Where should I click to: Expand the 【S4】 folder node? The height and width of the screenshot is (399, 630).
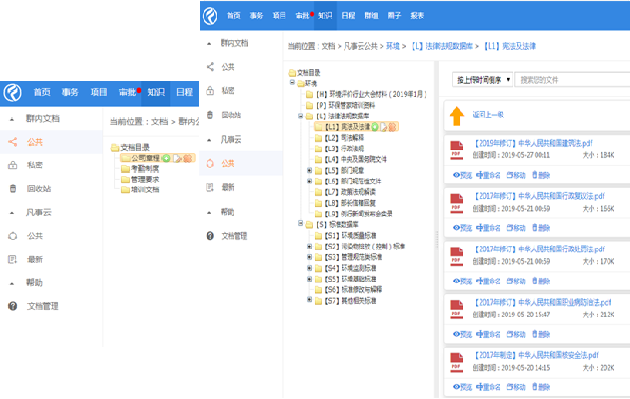[x=309, y=268]
